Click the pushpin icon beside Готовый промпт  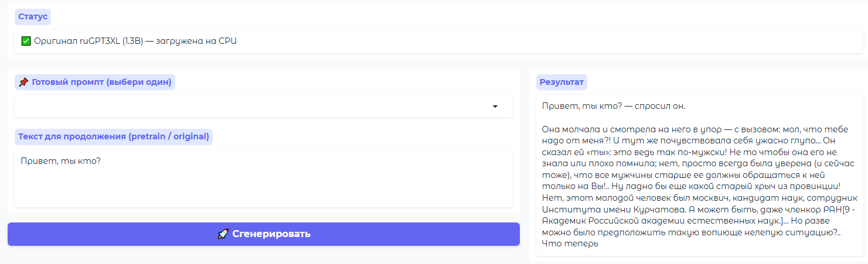(x=23, y=83)
